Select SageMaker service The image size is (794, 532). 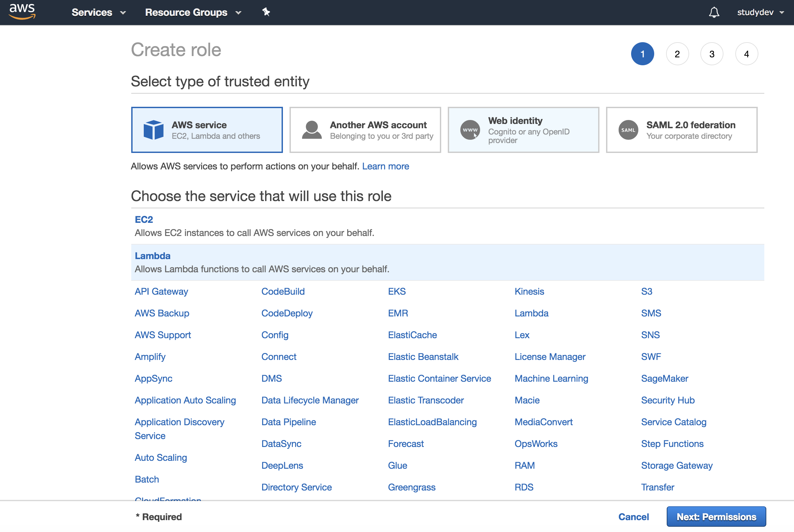pyautogui.click(x=664, y=378)
